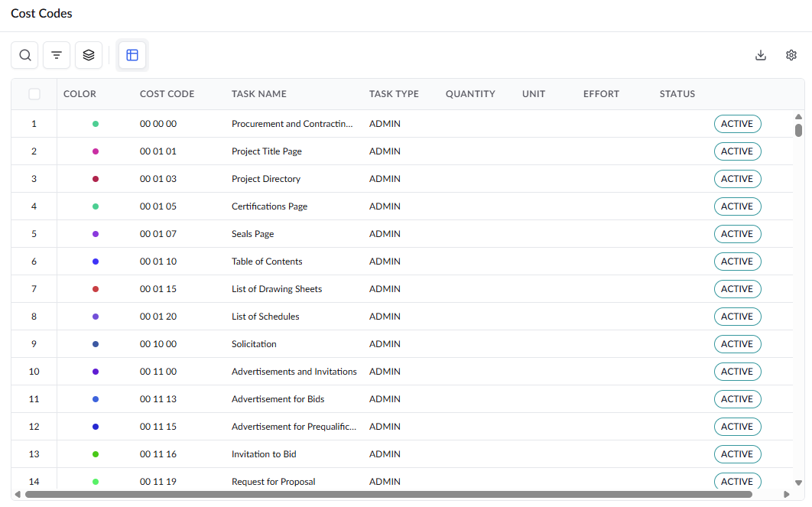Click the green color dot for 00 00 00

(96, 124)
